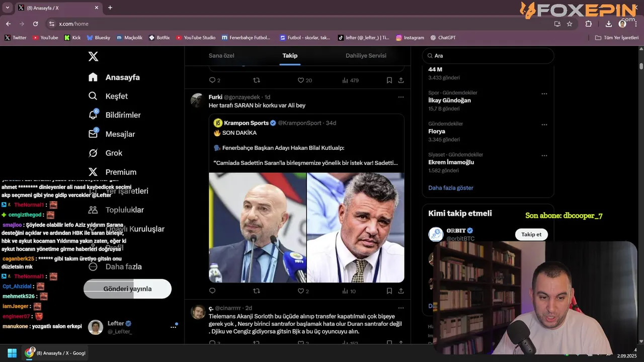Follow ORBIT with Takip et button
Screen dimensions: 644x362
point(531,234)
